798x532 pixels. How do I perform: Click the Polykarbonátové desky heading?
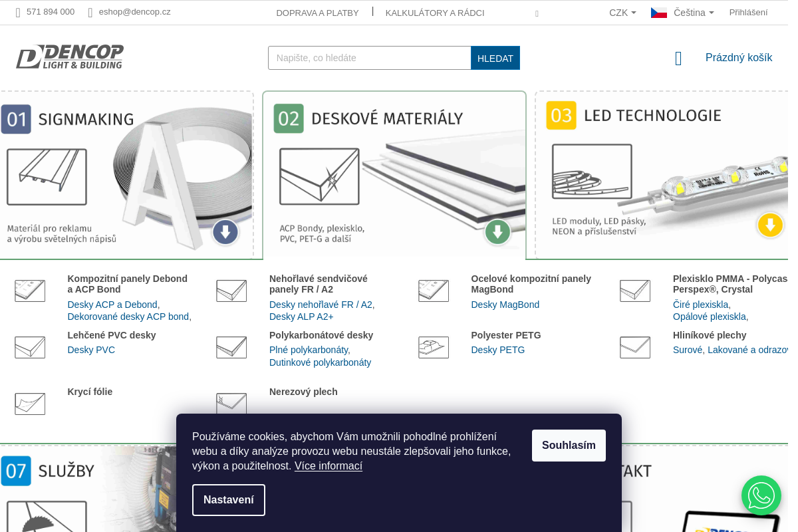321,335
